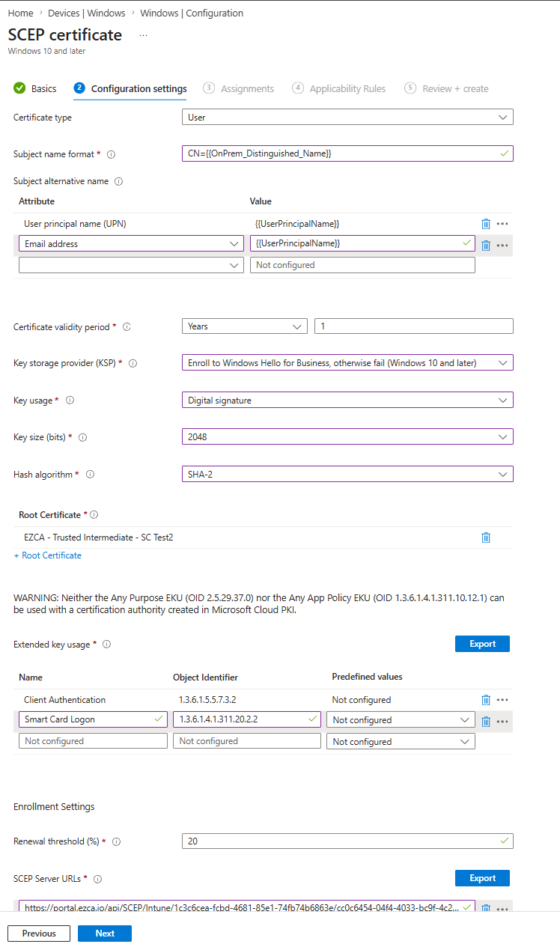This screenshot has width=560, height=944.
Task: Switch to the Basics tab
Action: coord(43,88)
